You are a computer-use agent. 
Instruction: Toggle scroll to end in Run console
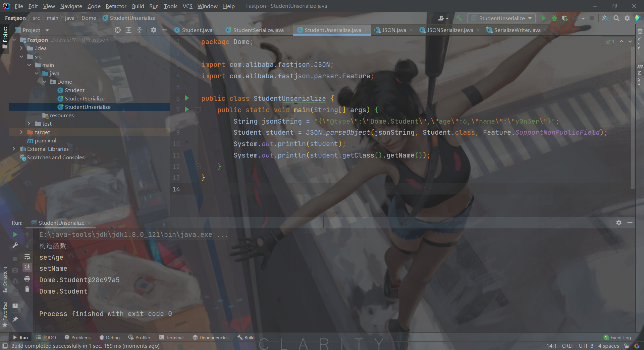click(27, 267)
